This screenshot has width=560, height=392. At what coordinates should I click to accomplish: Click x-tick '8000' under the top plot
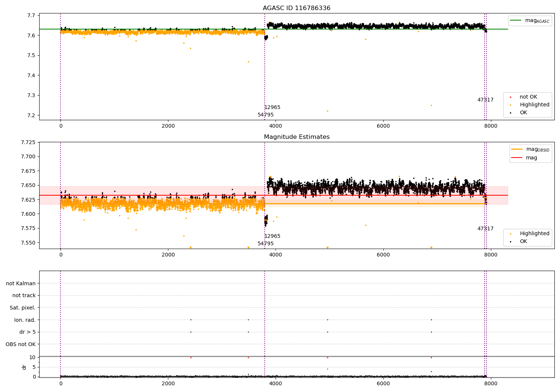pyautogui.click(x=491, y=126)
